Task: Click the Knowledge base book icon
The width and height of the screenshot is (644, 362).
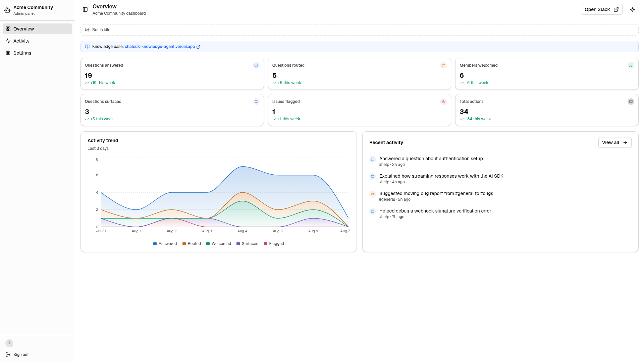Action: tap(87, 47)
